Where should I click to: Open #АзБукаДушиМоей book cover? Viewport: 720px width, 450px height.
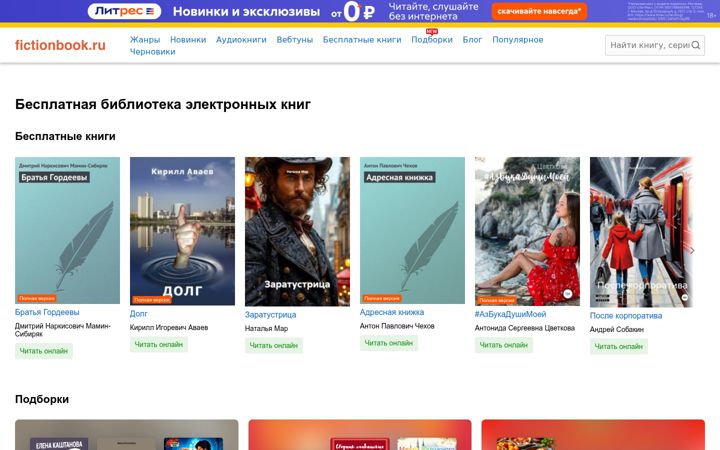tap(527, 231)
